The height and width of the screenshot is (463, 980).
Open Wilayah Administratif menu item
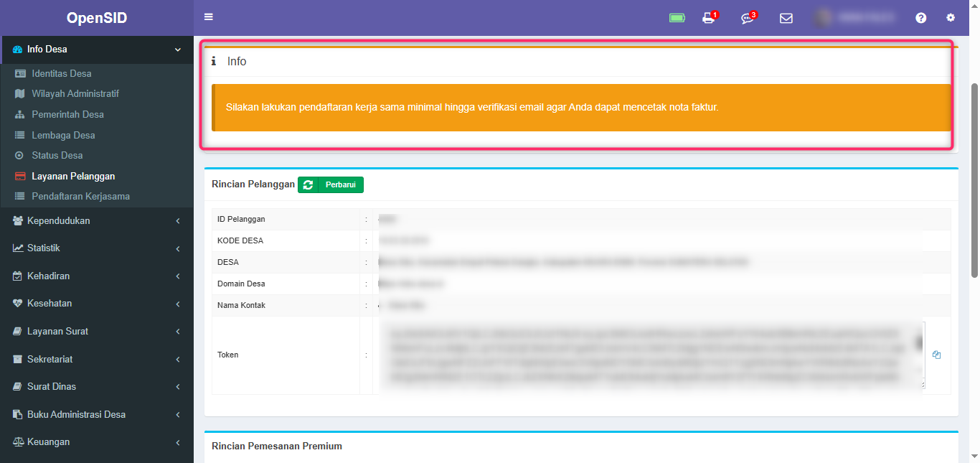coord(75,94)
